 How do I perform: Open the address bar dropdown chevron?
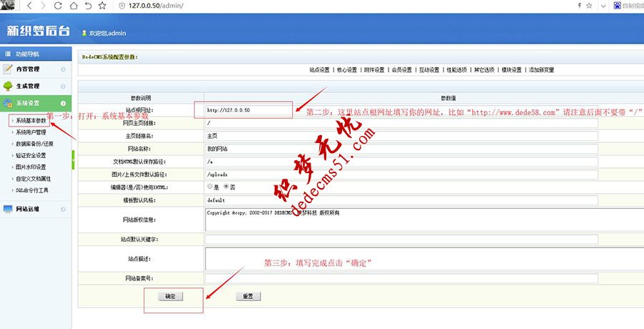click(x=603, y=6)
